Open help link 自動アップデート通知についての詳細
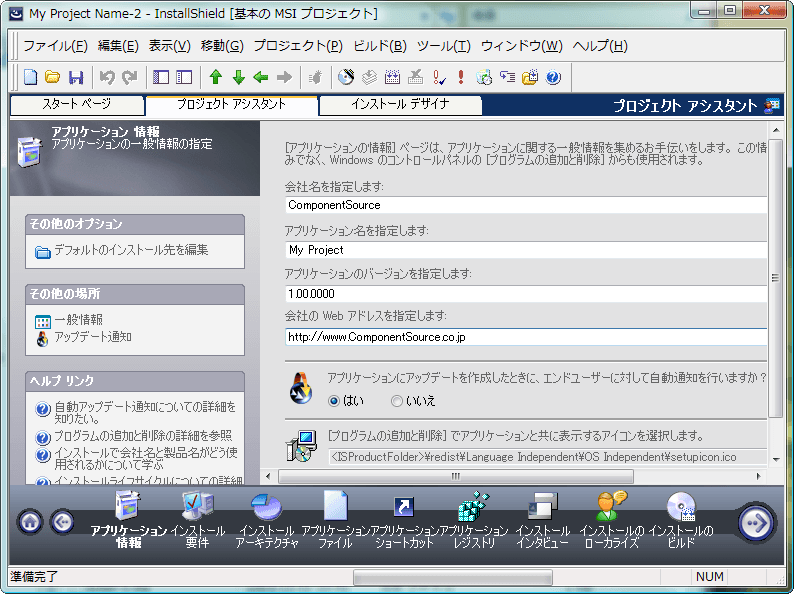The width and height of the screenshot is (794, 594). pos(145,412)
